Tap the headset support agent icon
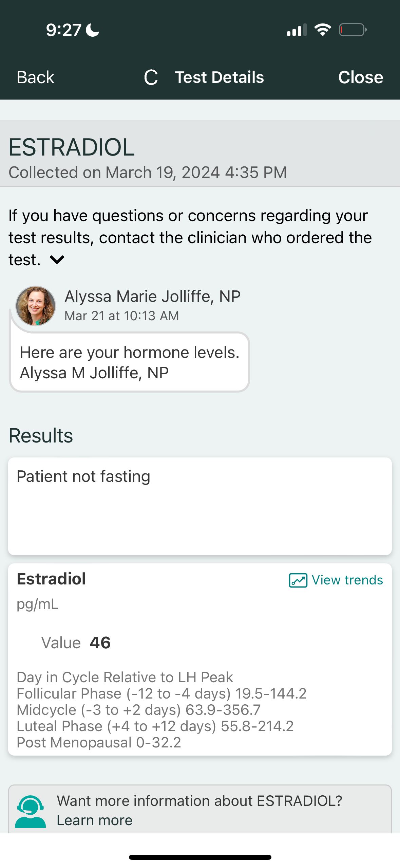 coord(30,812)
